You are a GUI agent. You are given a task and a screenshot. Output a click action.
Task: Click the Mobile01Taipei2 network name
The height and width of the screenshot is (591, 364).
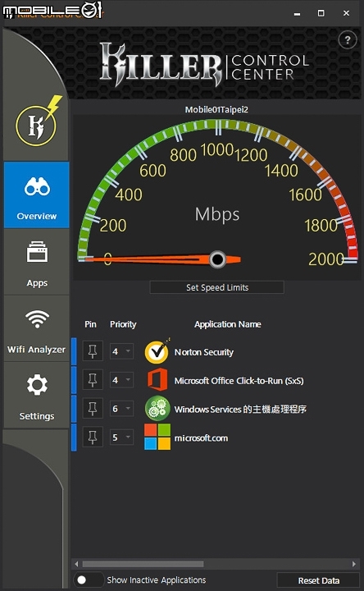216,110
